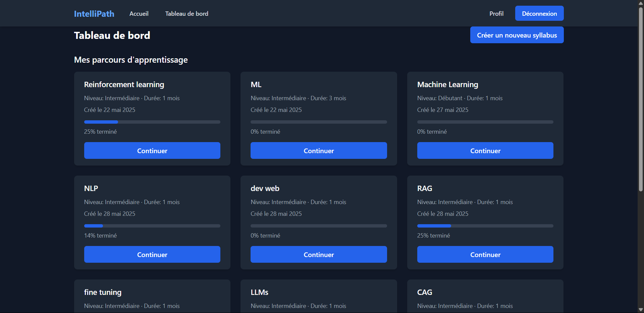Create a new syllabus with Créer button
The image size is (644, 313).
tap(517, 35)
